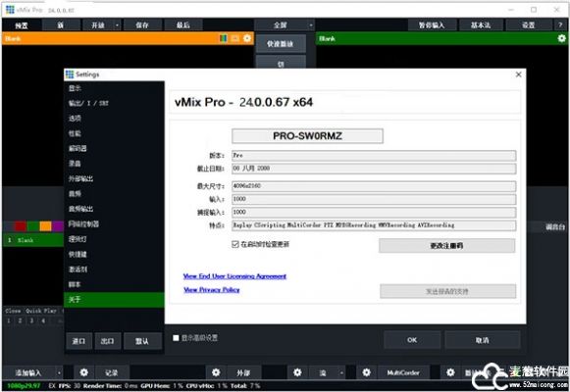Toggle 在启动时检查更新 checkbox

235,244
